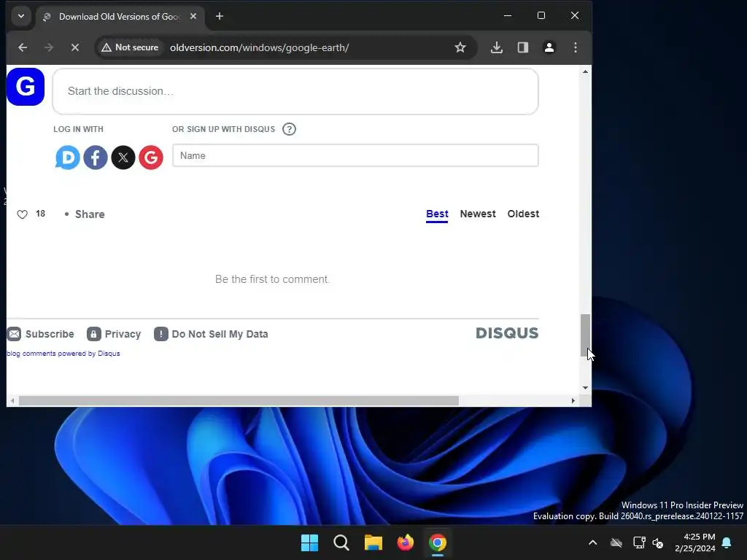The height and width of the screenshot is (560, 747).
Task: Focus the Start the discussion box
Action: 295,91
